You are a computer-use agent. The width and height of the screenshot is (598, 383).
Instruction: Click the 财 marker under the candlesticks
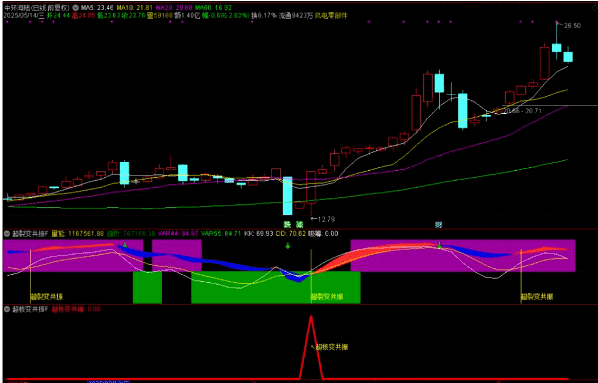[x=439, y=225]
